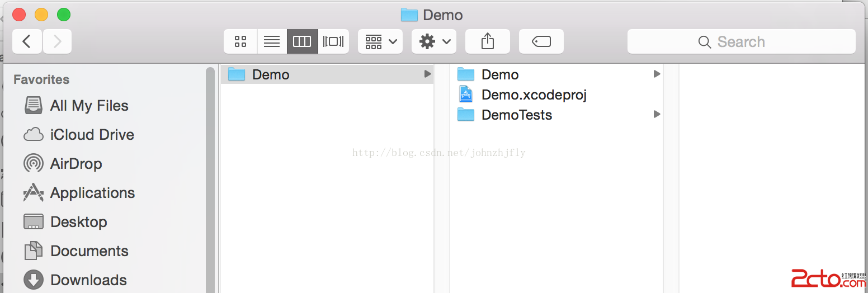The width and height of the screenshot is (868, 293).
Task: Open the item arrangement dropdown
Action: 380,41
